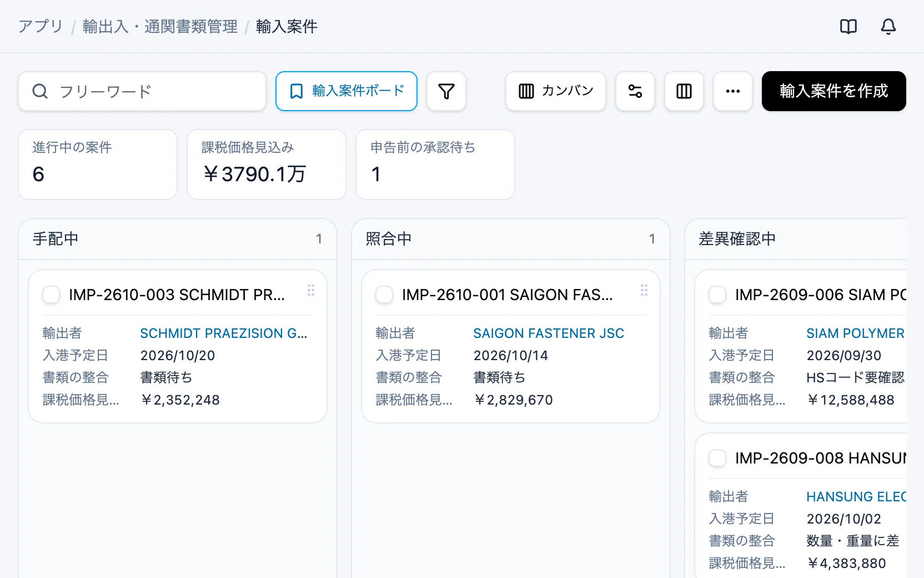Open the column settings icon
This screenshot has width=924, height=578.
point(684,91)
